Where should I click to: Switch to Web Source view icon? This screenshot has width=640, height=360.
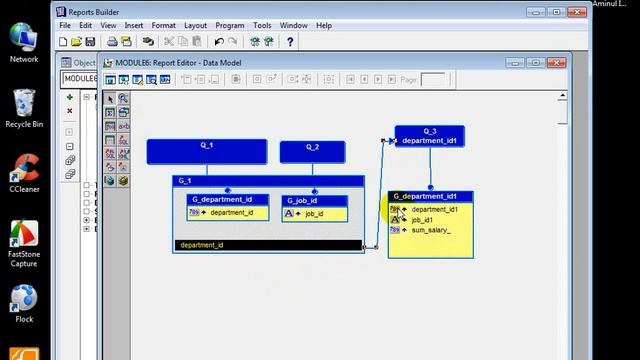tap(124, 80)
